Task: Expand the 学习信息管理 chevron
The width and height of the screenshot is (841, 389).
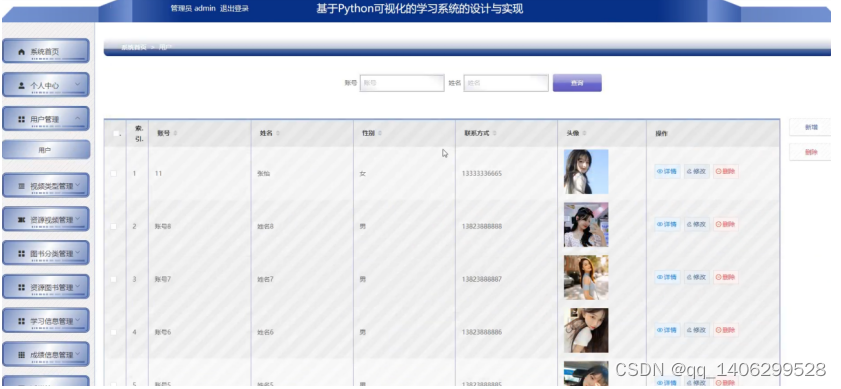Action: 78,320
